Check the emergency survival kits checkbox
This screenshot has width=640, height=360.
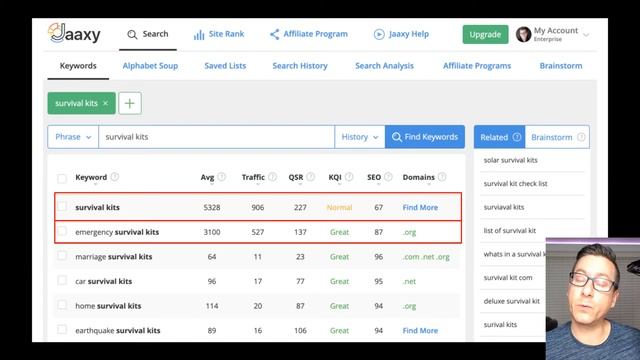pyautogui.click(x=62, y=231)
